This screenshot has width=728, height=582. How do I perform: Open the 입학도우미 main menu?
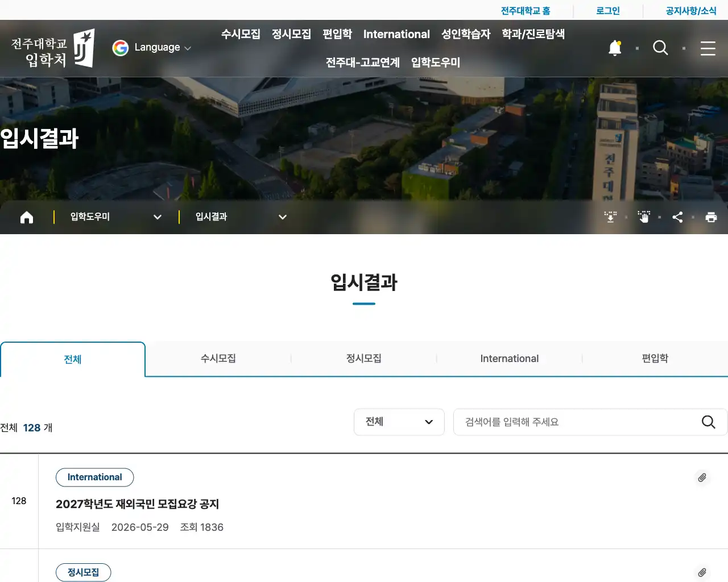click(x=436, y=63)
